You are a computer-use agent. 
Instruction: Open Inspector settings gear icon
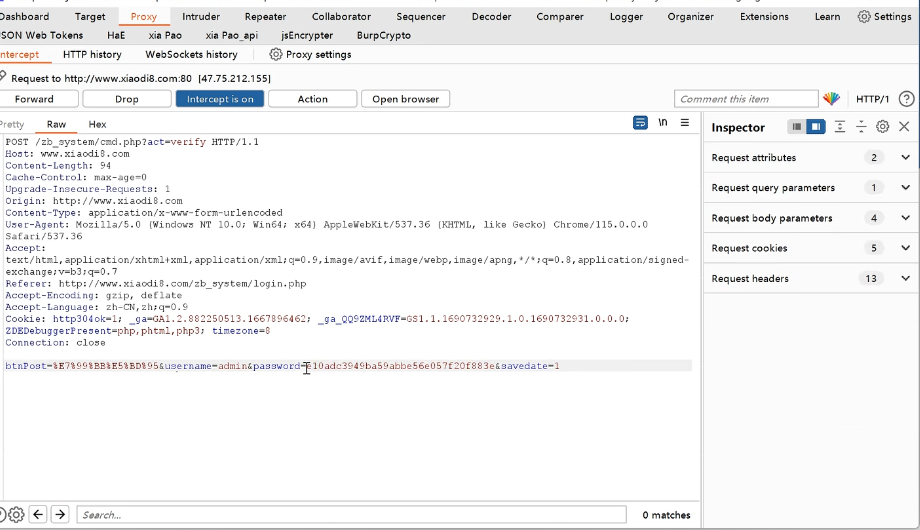click(883, 127)
